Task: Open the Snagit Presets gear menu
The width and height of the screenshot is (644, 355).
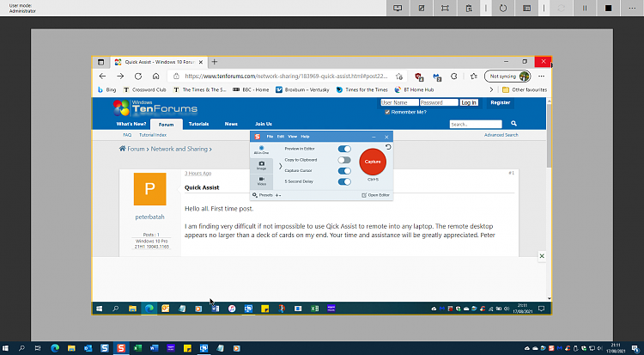Action: pos(263,195)
